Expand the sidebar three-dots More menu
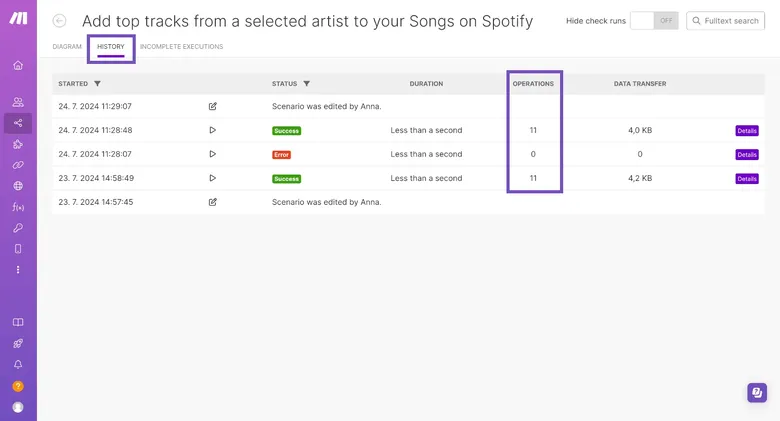 pyautogui.click(x=18, y=270)
